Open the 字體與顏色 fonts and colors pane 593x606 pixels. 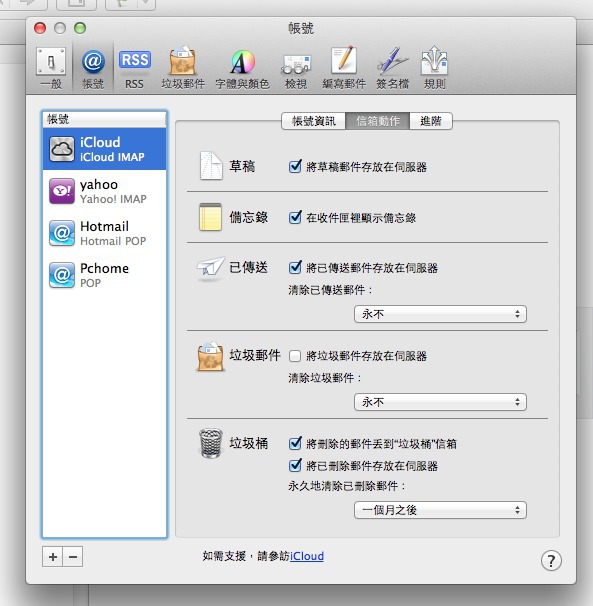(242, 68)
